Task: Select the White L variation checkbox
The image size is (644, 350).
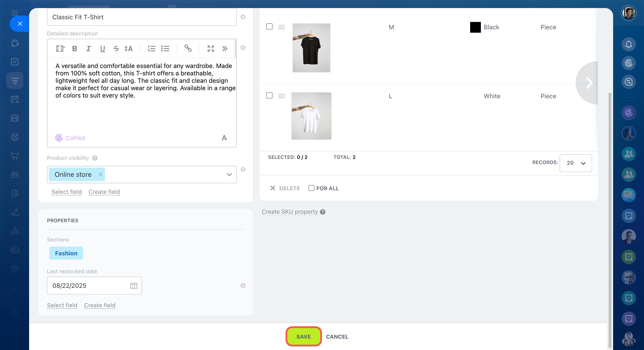Action: point(269,96)
